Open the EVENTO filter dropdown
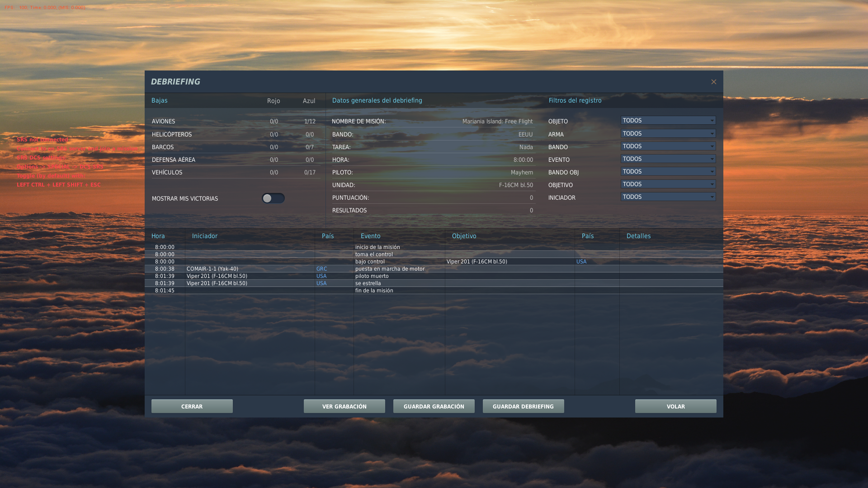The width and height of the screenshot is (868, 488). click(668, 159)
